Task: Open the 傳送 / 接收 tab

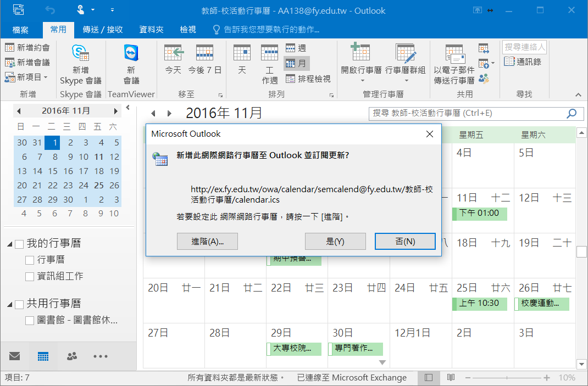Action: click(103, 30)
